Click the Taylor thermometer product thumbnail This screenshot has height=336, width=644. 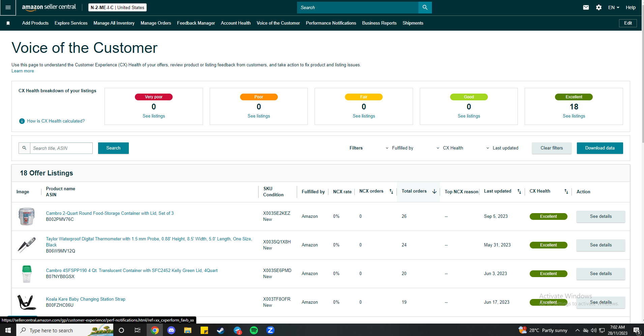click(x=27, y=245)
